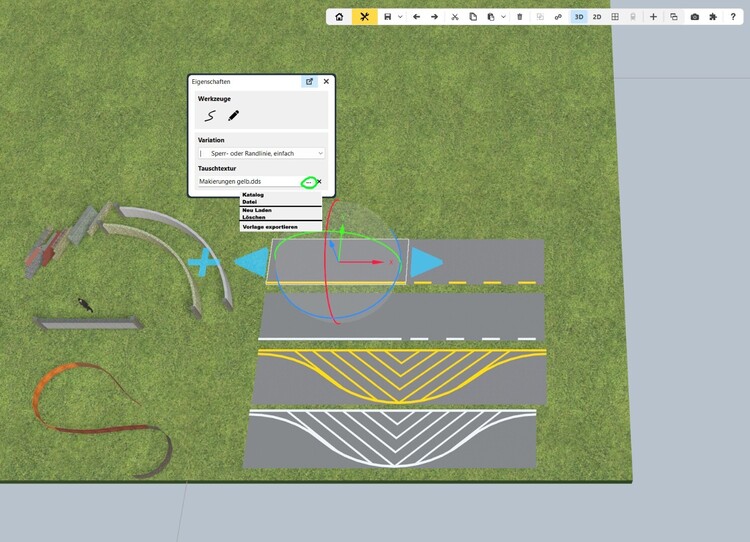This screenshot has width=750, height=542.
Task: Toggle the grid display icon
Action: (x=615, y=17)
